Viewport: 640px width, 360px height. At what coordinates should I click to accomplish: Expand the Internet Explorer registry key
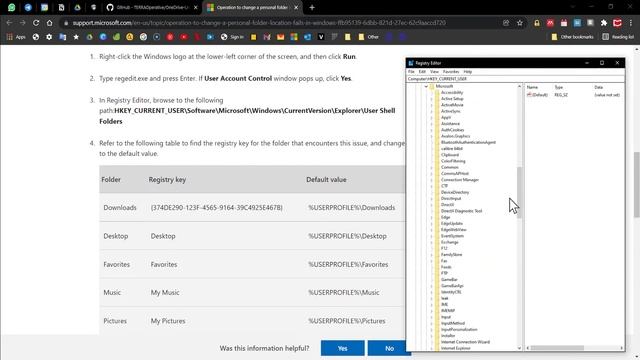coord(431,348)
